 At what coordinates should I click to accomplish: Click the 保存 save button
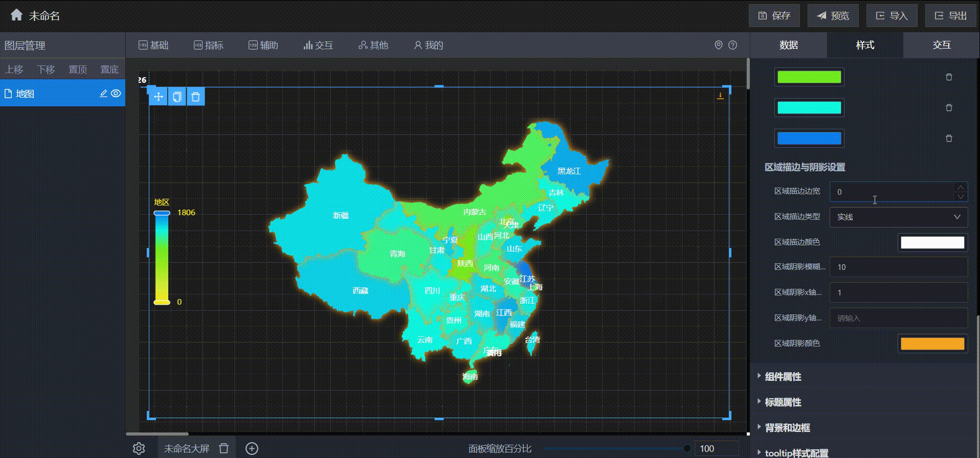point(774,16)
